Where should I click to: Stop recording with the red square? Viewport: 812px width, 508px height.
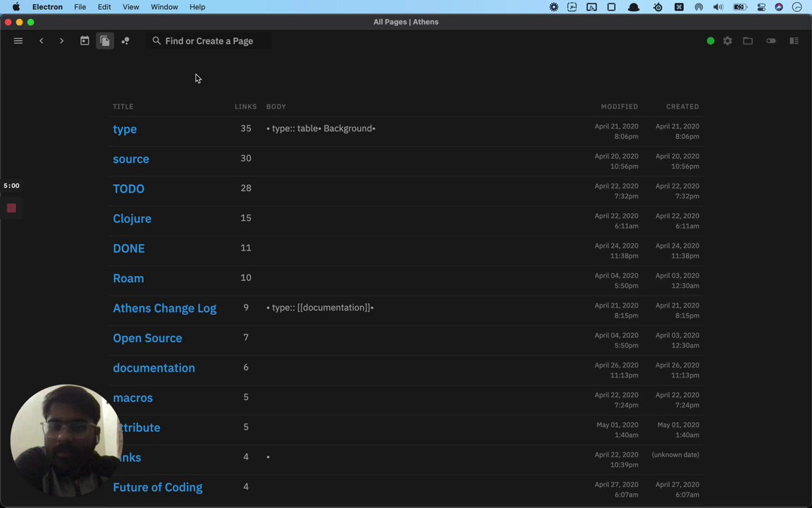tap(11, 208)
